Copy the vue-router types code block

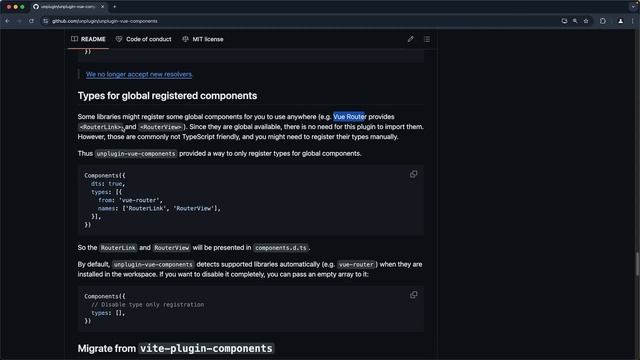(413, 174)
